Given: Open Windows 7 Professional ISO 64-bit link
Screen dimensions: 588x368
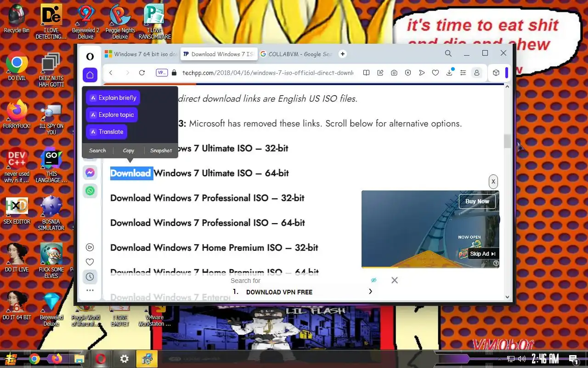Looking at the screenshot, I should click(x=208, y=223).
